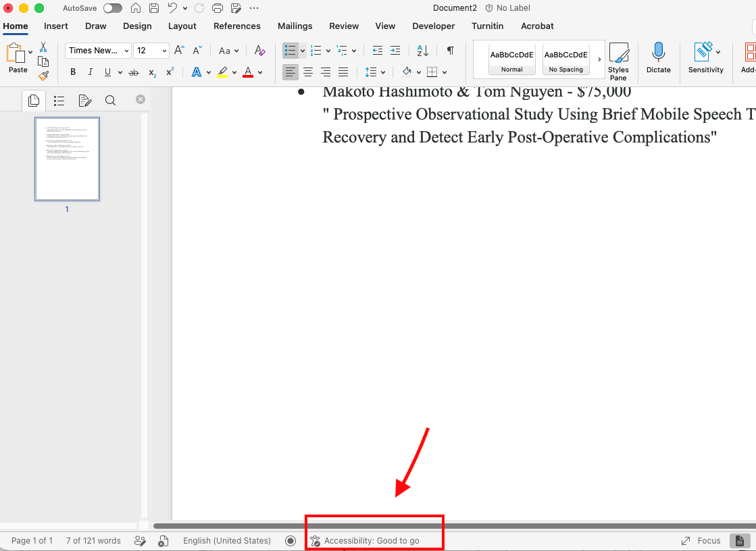756x551 pixels.
Task: Align text to the right
Action: point(326,72)
